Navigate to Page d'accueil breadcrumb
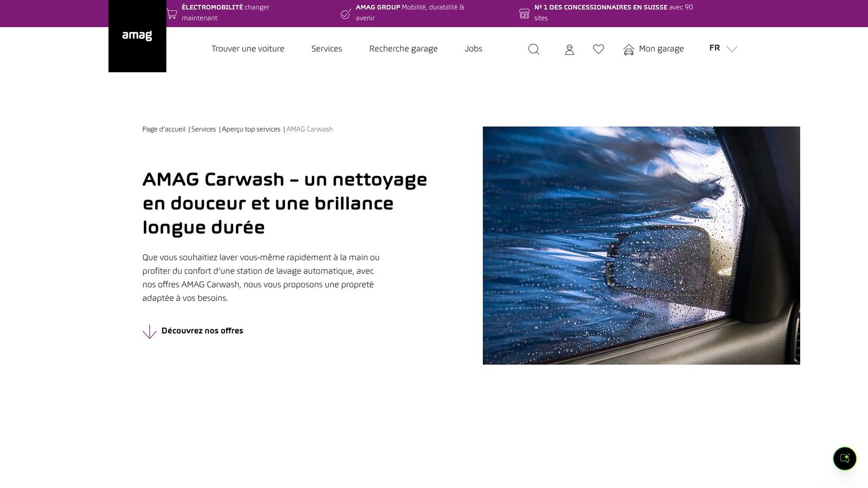The width and height of the screenshot is (868, 488). (163, 129)
